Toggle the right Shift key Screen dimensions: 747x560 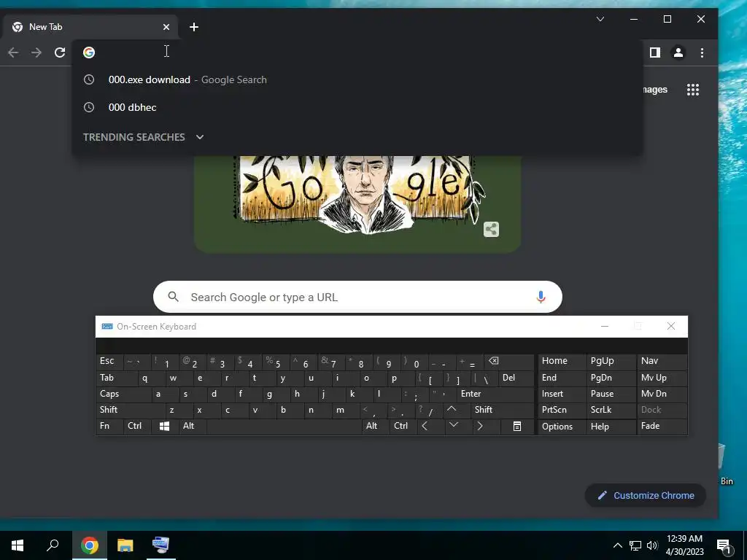pos(502,410)
